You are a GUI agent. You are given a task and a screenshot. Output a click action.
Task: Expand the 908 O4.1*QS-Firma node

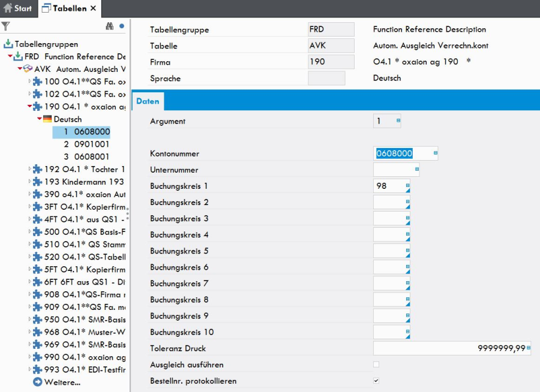(29, 294)
